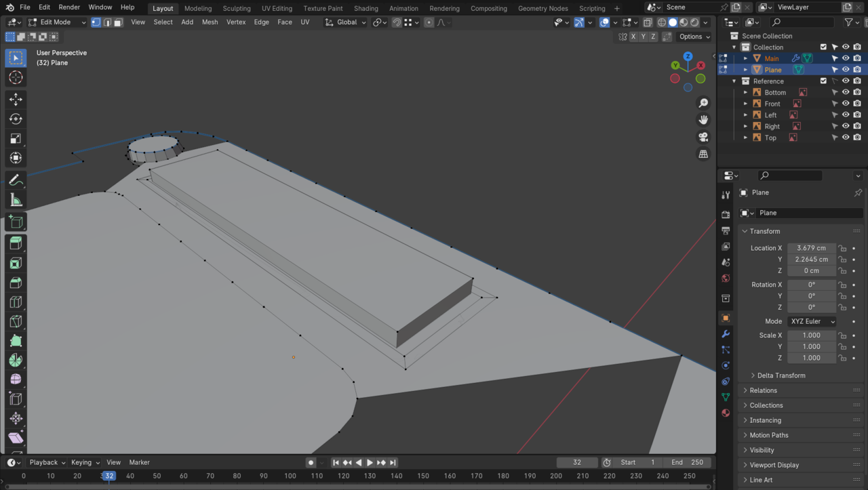This screenshot has width=868, height=490.
Task: Click the viewport Options button
Action: pos(694,37)
